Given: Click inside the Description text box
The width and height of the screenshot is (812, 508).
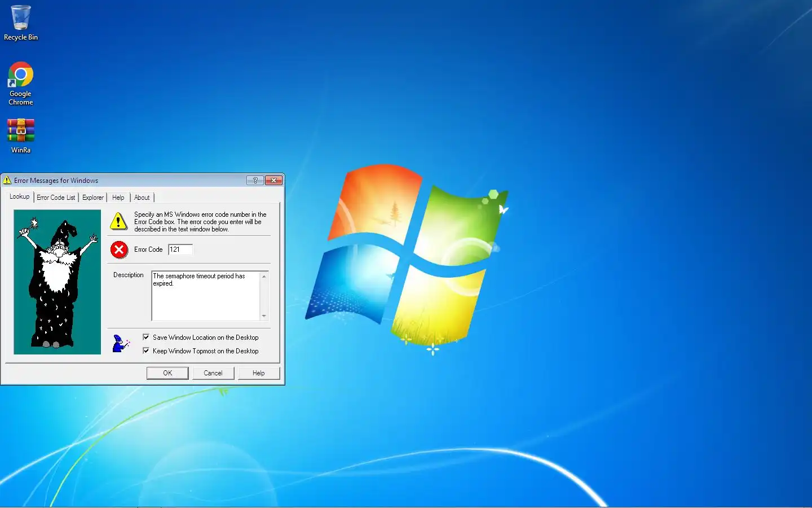Looking at the screenshot, I should pyautogui.click(x=205, y=296).
